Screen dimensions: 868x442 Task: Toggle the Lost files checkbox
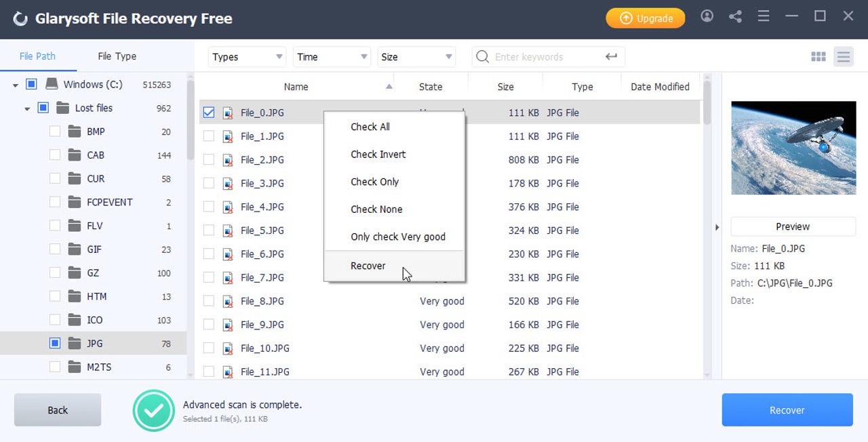click(43, 108)
